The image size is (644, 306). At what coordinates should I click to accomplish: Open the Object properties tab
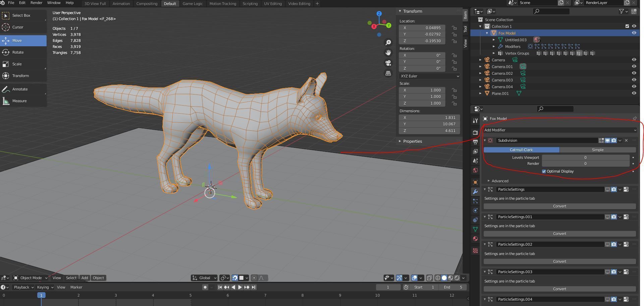(475, 182)
